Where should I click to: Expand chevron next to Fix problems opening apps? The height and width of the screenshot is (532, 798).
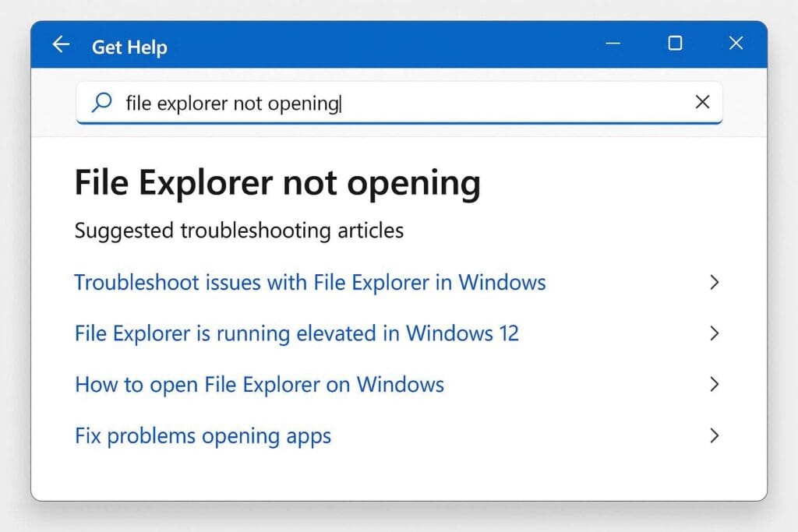(x=714, y=435)
